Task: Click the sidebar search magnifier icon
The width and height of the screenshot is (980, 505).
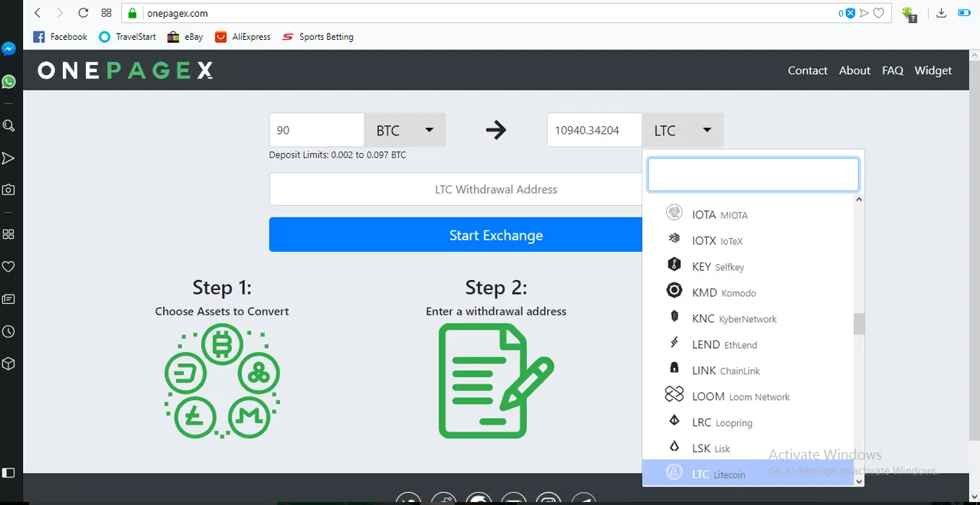Action: tap(8, 125)
